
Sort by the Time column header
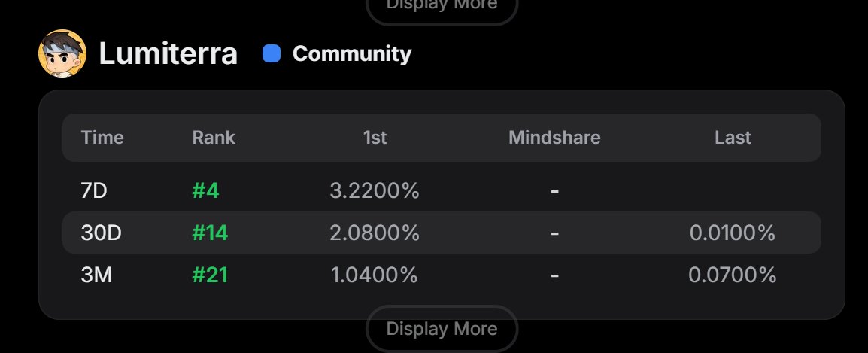(102, 138)
